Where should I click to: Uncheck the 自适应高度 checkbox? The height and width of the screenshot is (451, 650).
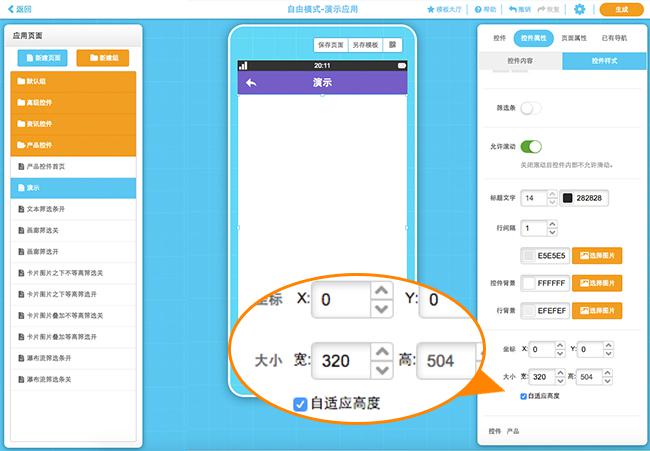click(x=524, y=397)
